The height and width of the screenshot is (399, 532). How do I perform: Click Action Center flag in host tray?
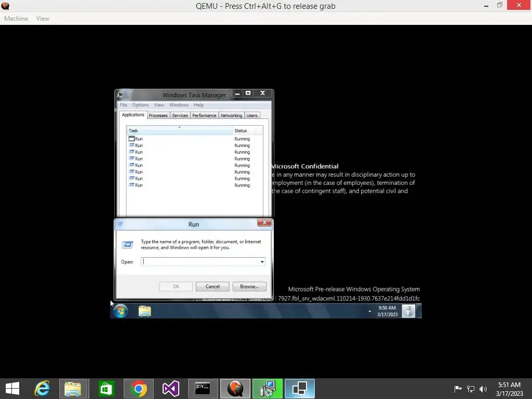pyautogui.click(x=458, y=389)
